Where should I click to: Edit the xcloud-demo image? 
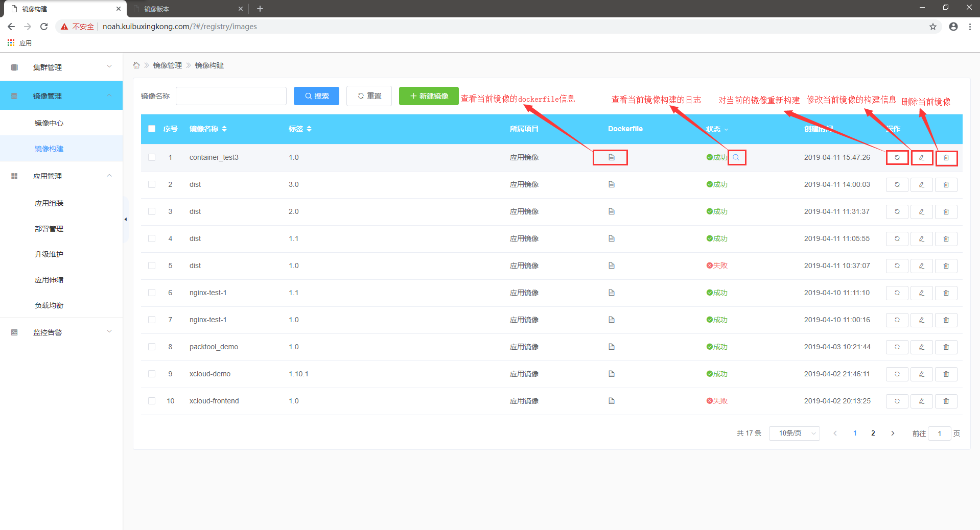coord(921,374)
